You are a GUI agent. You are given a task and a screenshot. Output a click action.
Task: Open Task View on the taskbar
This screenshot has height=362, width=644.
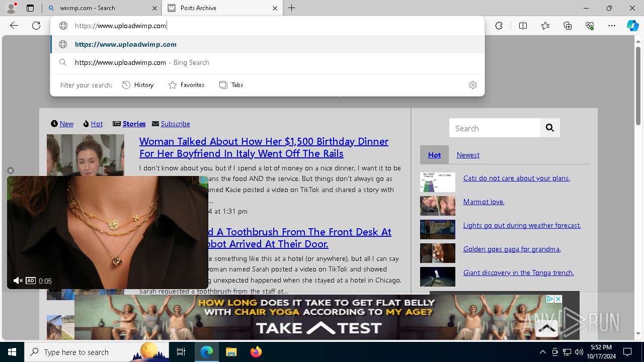181,352
